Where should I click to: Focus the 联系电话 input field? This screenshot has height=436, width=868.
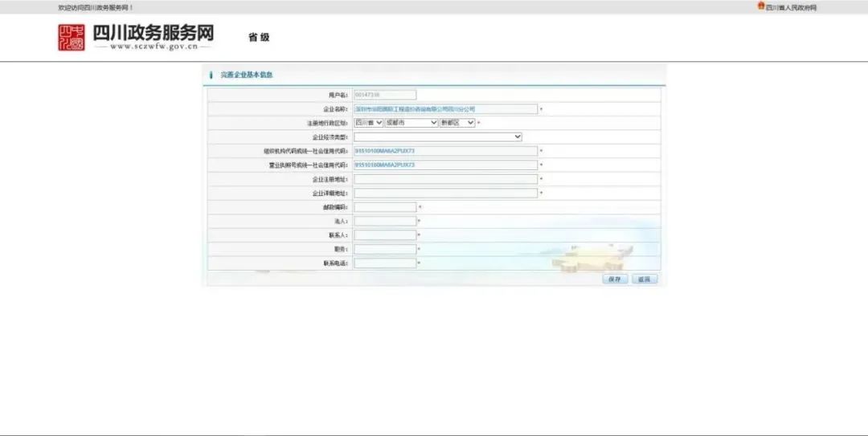[385, 263]
